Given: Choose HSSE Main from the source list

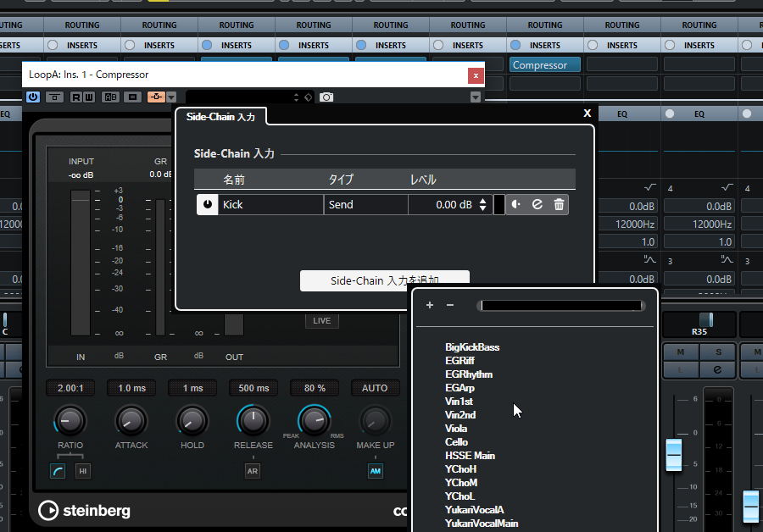Looking at the screenshot, I should point(470,456).
